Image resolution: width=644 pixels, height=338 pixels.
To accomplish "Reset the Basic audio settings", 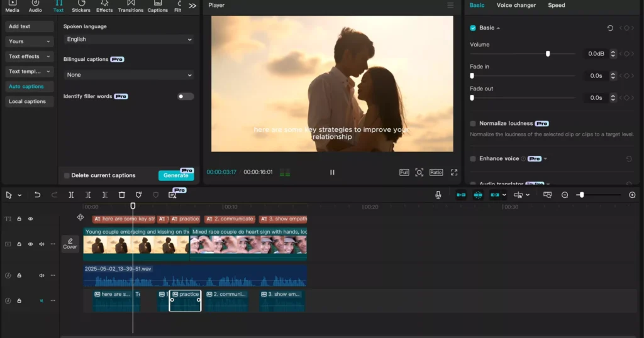I will pyautogui.click(x=610, y=28).
